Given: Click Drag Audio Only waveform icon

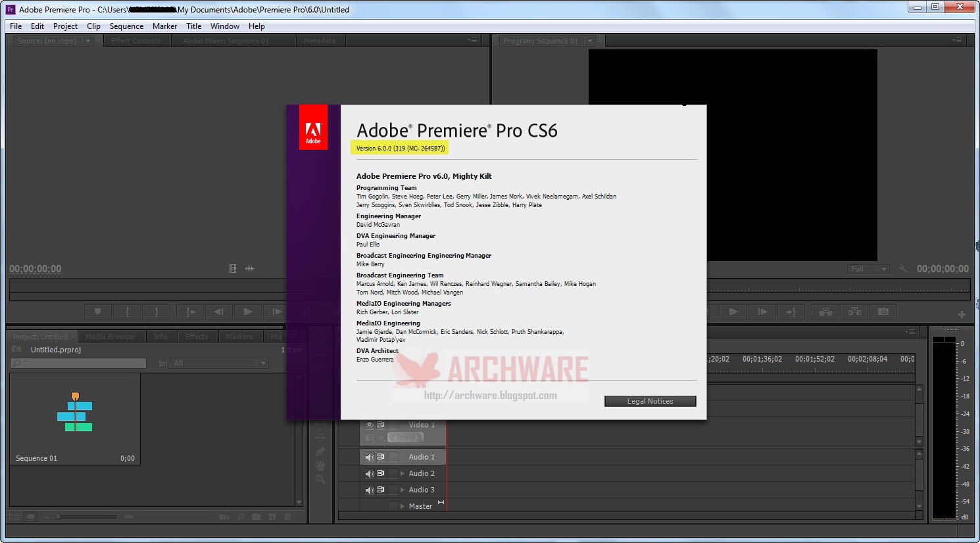Looking at the screenshot, I should click(250, 269).
